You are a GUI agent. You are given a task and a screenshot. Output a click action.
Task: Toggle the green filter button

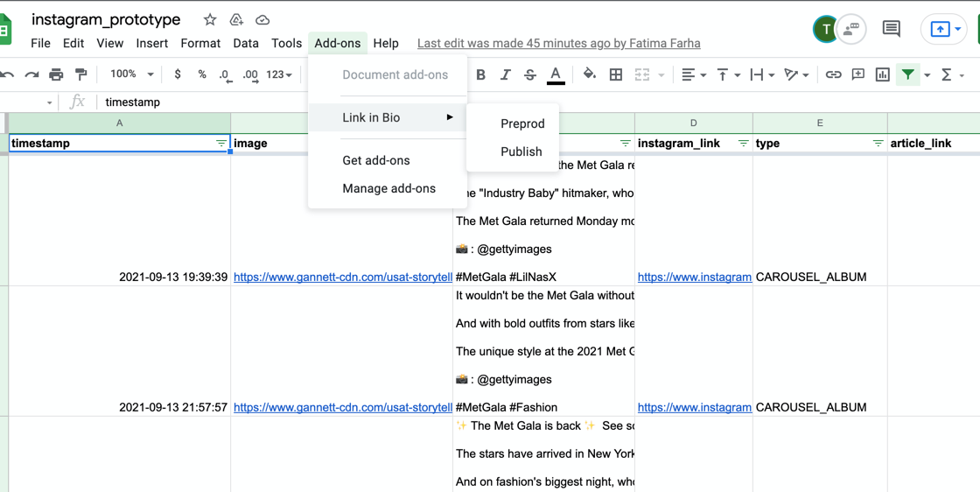click(x=908, y=74)
